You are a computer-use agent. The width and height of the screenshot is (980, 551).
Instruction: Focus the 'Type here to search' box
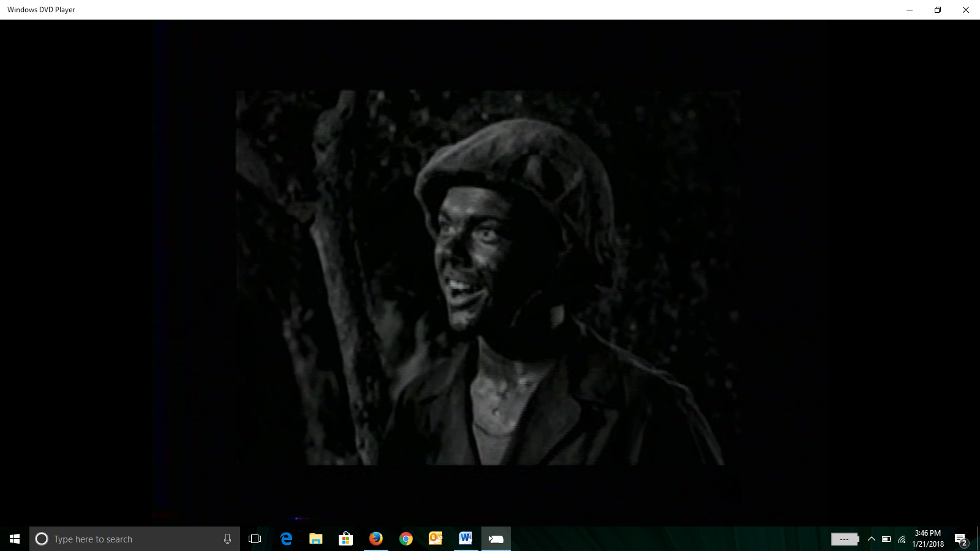pos(135,539)
